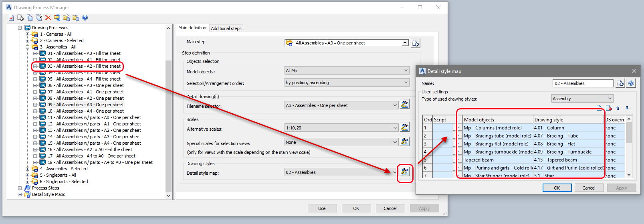Screen dimensions: 644x224
Task: Click the move up arrow in Detail style map
Action: [x=618, y=108]
